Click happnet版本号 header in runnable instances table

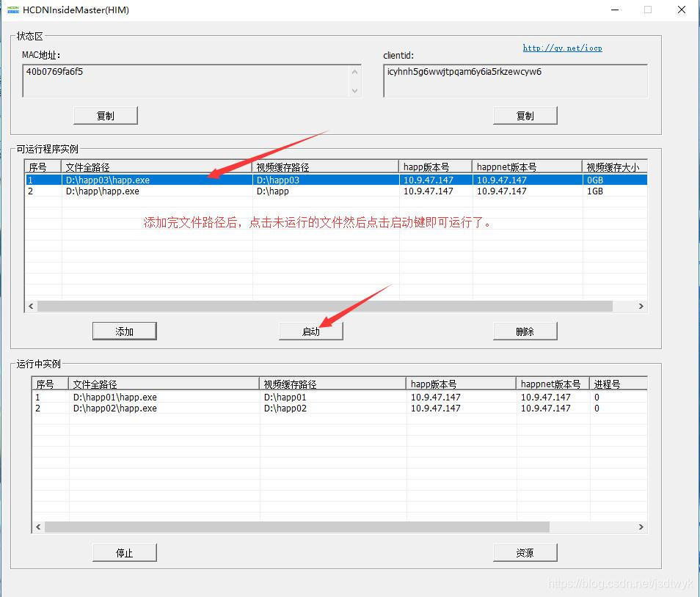pos(528,167)
